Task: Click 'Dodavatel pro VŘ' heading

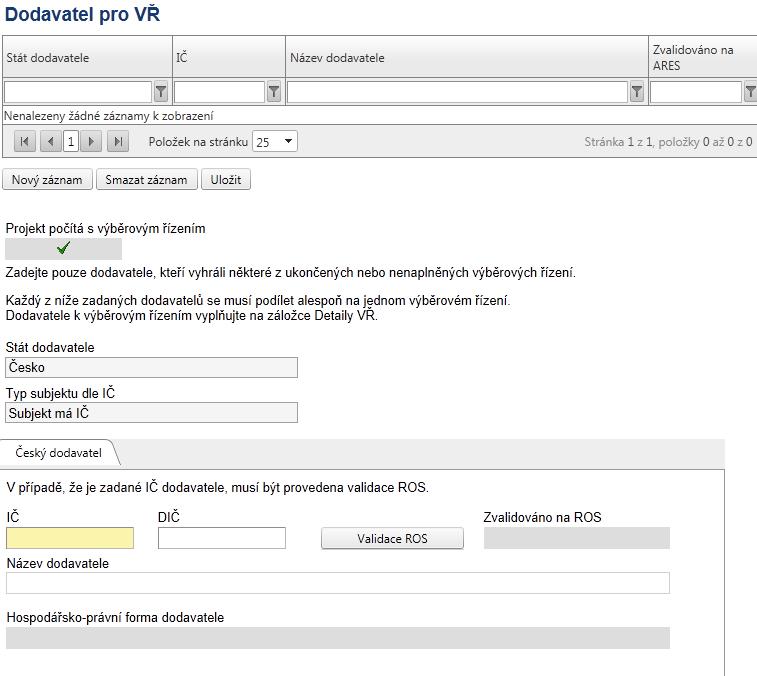Action: [82, 14]
